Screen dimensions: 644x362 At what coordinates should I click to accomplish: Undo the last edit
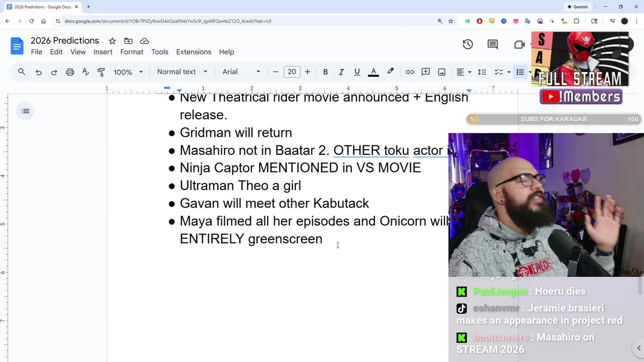[x=38, y=72]
